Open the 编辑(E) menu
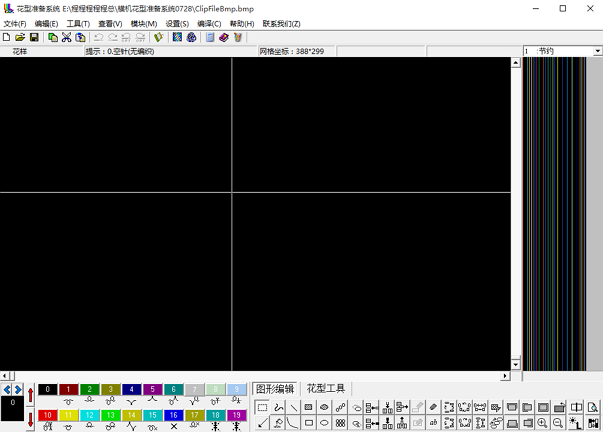The height and width of the screenshot is (432, 603). click(46, 24)
